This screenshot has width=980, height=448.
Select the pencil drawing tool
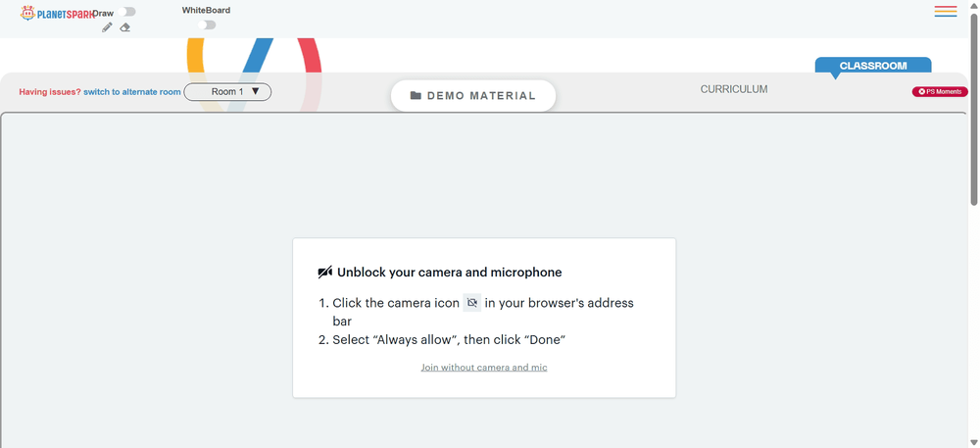click(x=107, y=27)
